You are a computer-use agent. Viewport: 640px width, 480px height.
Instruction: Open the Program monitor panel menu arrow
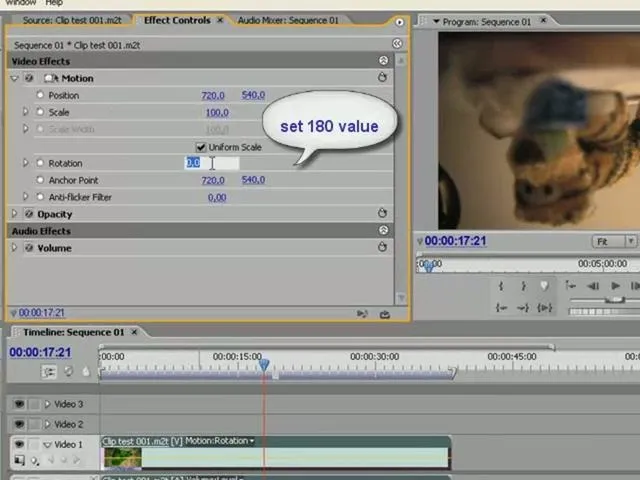[x=436, y=21]
